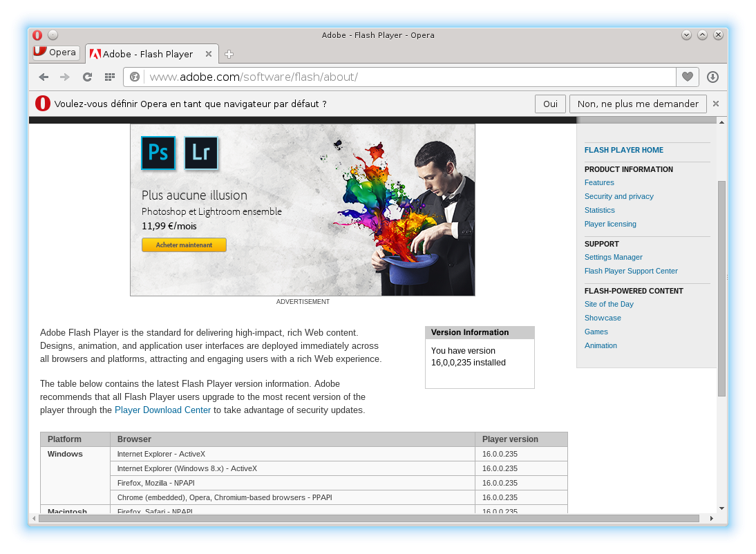Click the PRODUCT INFORMATION sidebar heading
Viewport: 756px width, 554px height.
click(629, 169)
